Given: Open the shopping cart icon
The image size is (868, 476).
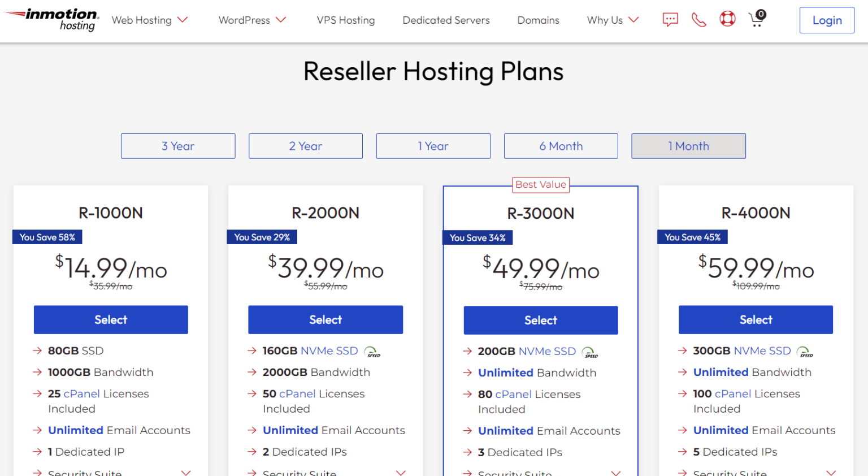Looking at the screenshot, I should click(756, 20).
